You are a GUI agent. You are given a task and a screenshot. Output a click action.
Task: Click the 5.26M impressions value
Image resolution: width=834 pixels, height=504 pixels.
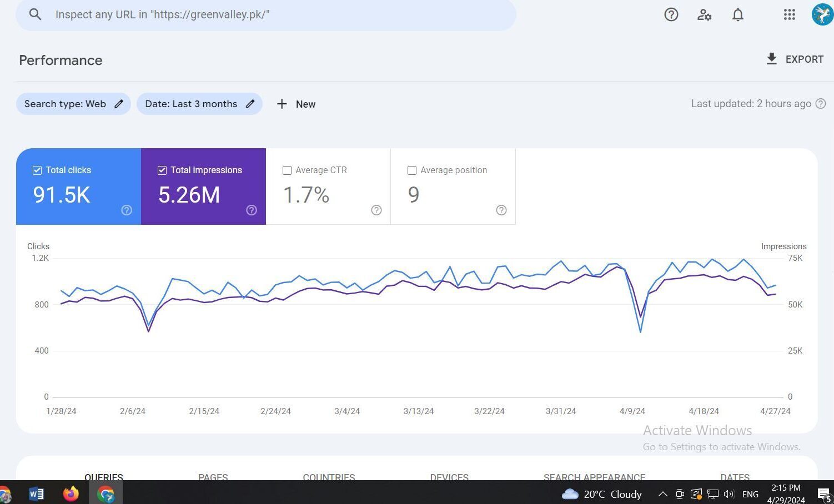(x=189, y=195)
